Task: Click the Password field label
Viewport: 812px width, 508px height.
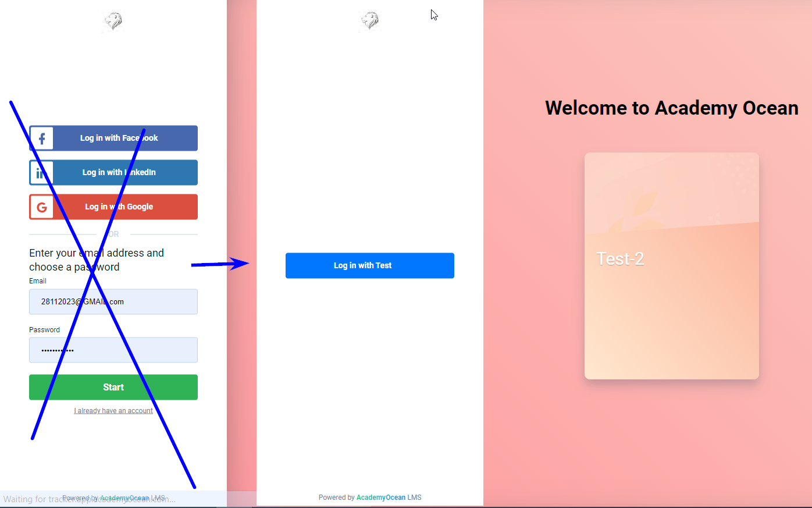Action: [x=44, y=330]
